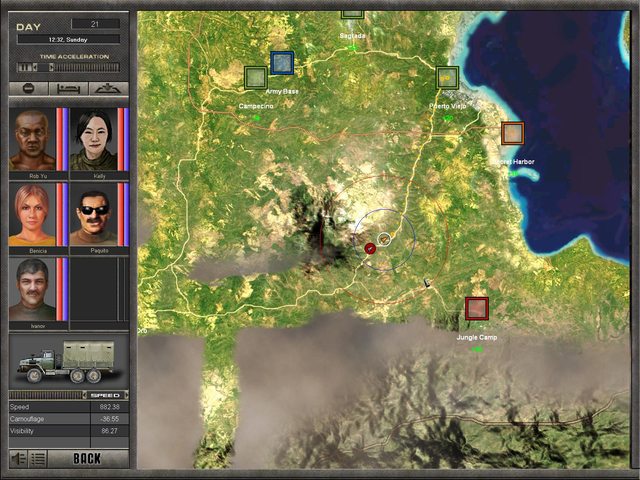Click the vehicle SPEED slider track
Image resolution: width=640 pixels, height=480 pixels.
click(46, 395)
